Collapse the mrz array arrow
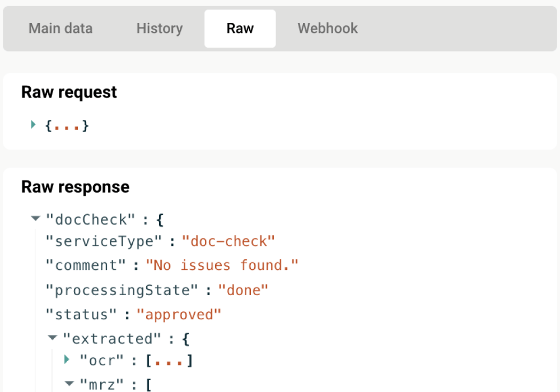Screen dimensions: 560x392 point(69,384)
